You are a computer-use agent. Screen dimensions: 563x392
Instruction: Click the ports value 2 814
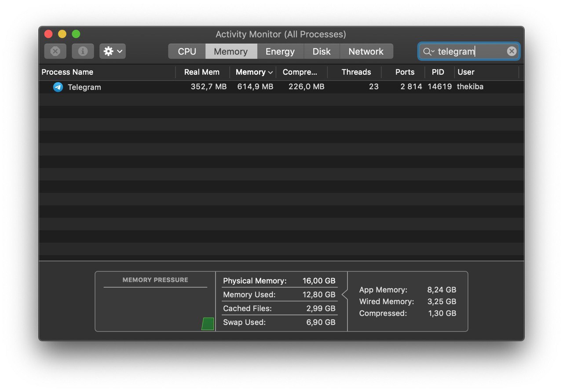(x=411, y=87)
